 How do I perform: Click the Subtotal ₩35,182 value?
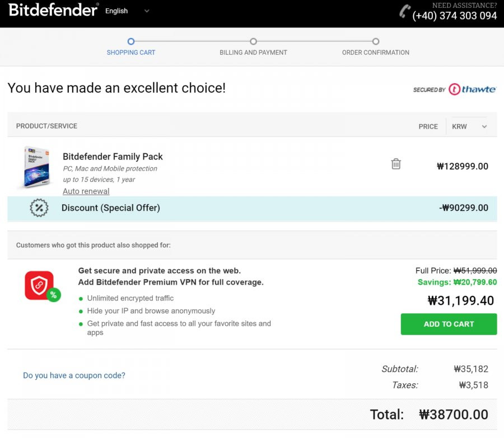(471, 369)
